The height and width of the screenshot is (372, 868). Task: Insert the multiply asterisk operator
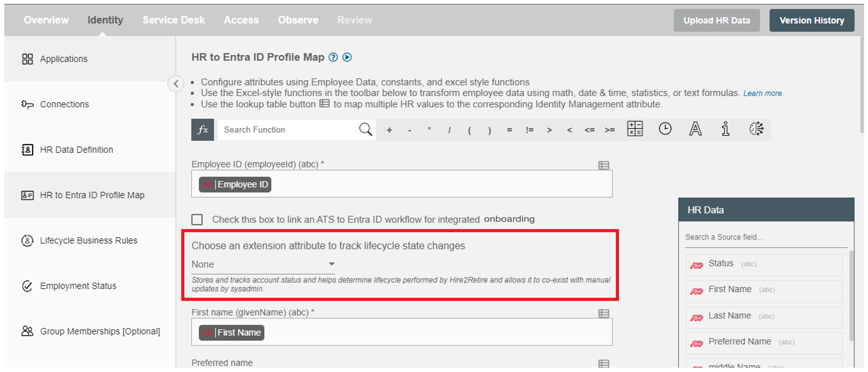429,129
